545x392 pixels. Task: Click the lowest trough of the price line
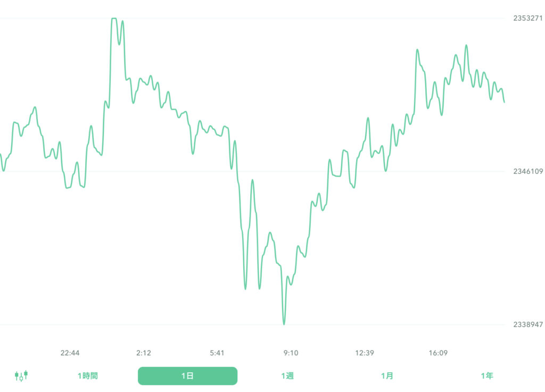[284, 323]
